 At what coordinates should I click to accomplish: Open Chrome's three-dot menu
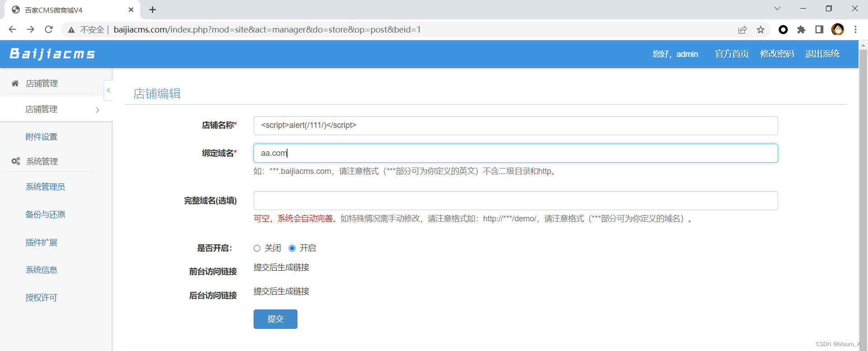point(855,29)
